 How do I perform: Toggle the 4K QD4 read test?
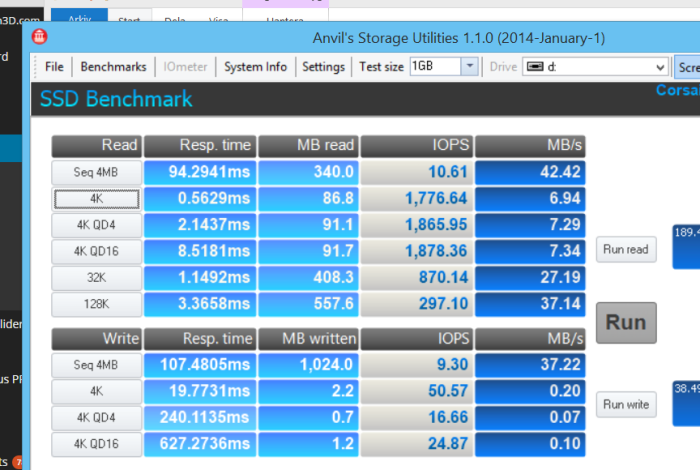[x=97, y=225]
